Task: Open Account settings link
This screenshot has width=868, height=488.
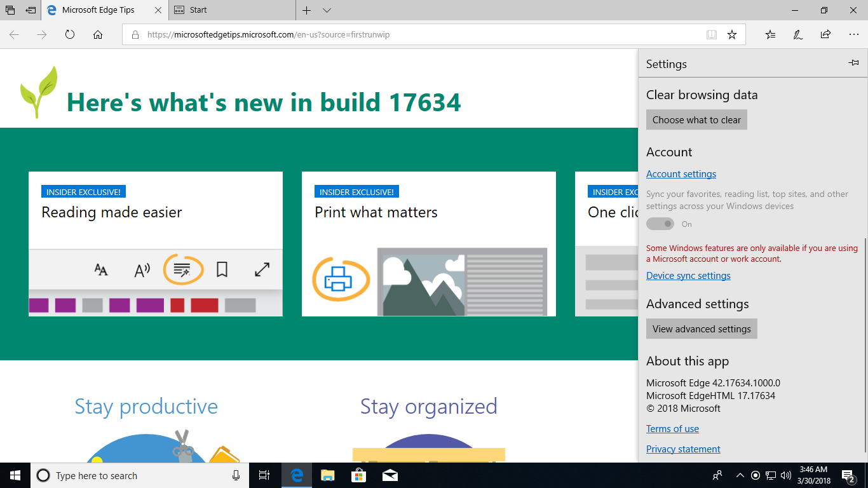Action: tap(681, 174)
